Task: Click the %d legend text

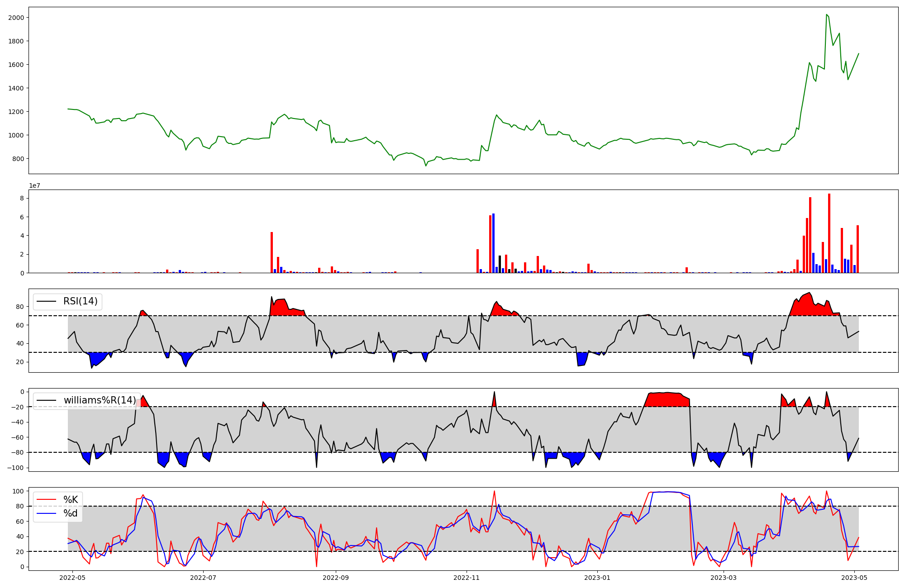Action: (x=71, y=513)
